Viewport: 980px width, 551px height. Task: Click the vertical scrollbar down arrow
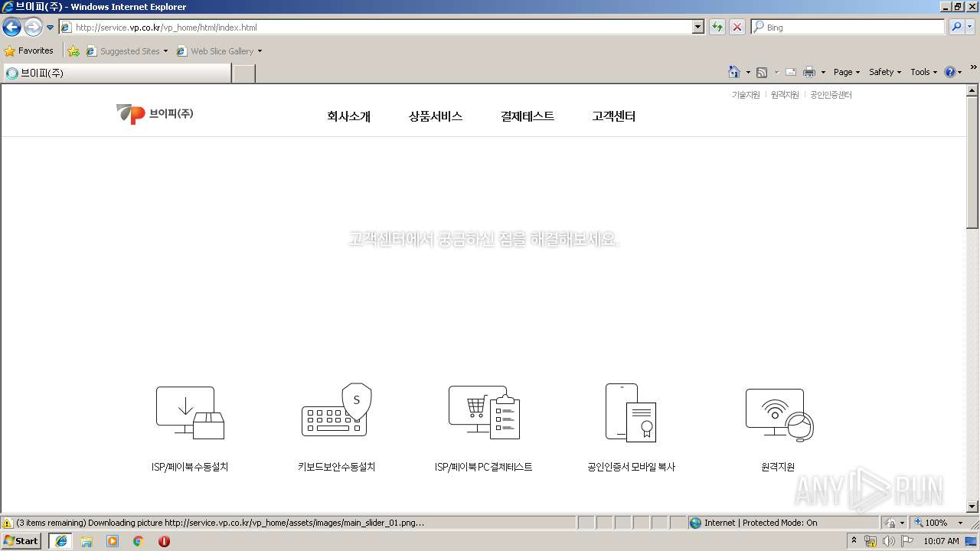click(x=972, y=506)
